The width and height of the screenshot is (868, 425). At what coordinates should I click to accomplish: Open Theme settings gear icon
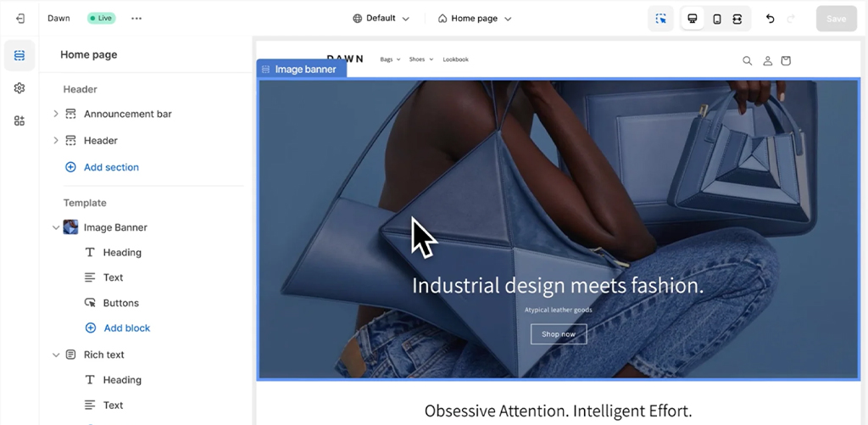coord(19,88)
